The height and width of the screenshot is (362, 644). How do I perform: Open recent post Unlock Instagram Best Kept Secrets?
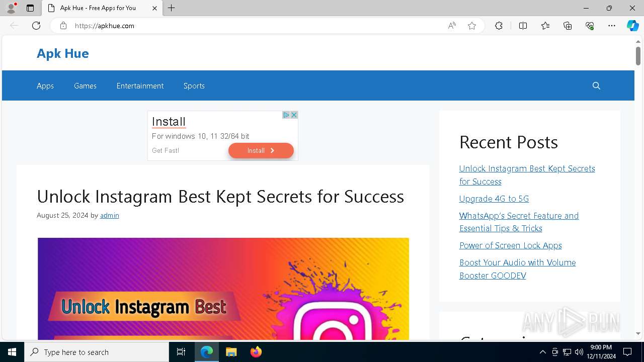click(x=527, y=175)
